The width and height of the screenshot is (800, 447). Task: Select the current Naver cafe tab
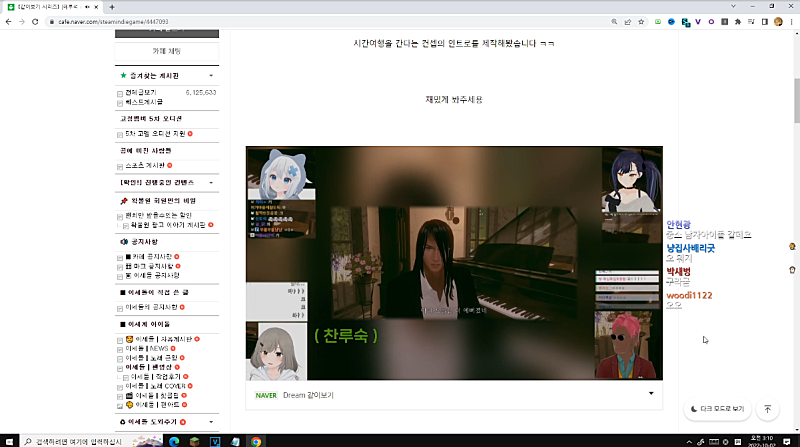(x=53, y=7)
